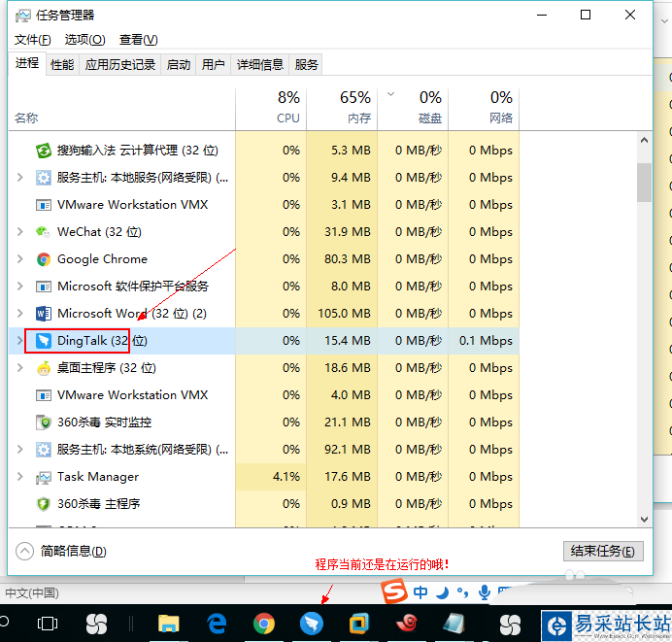
Task: Click the Google Chrome process icon
Action: 44,259
